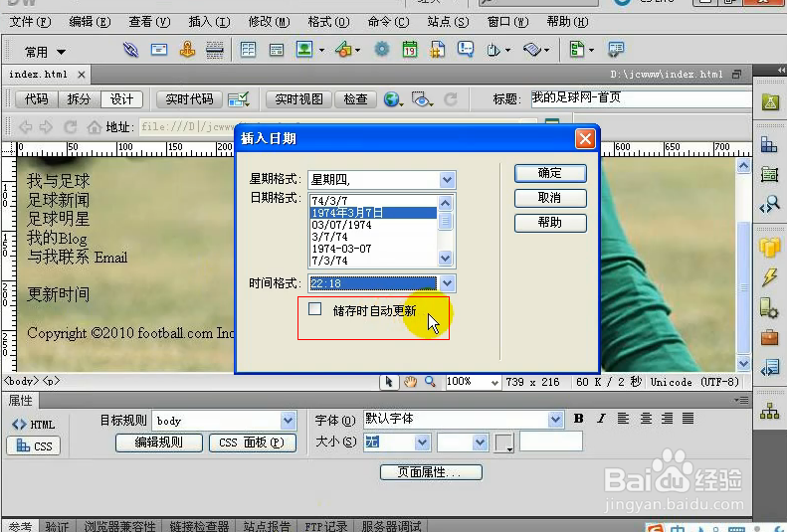Open the size unit dropdown
Screen dimensions: 787x532
pyautogui.click(x=480, y=443)
